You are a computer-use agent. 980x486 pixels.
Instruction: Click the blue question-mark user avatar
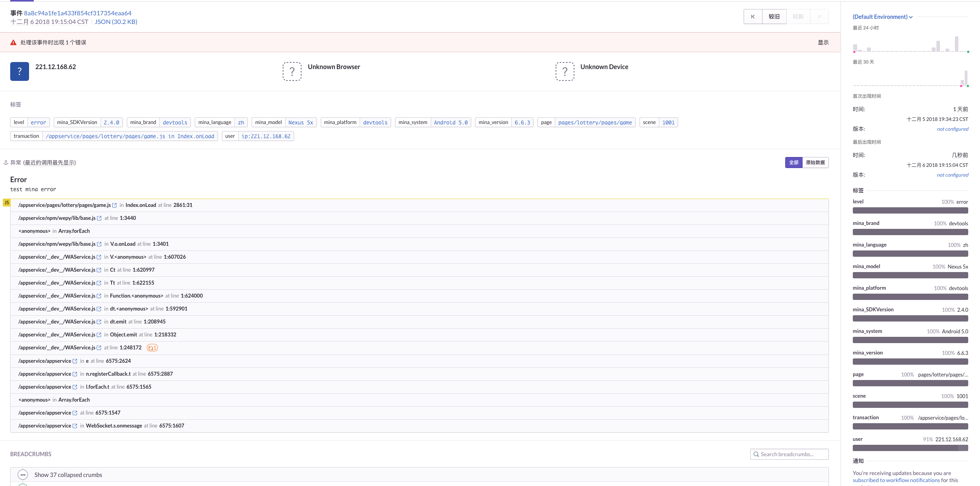[x=20, y=71]
